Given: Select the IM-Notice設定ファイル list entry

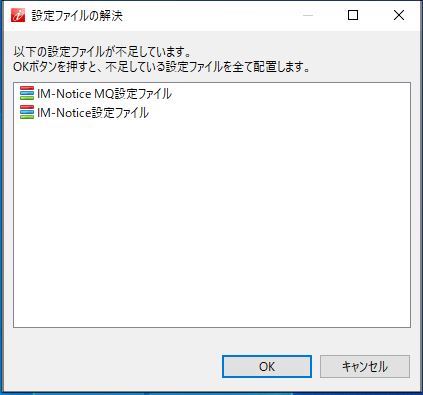Looking at the screenshot, I should click(x=84, y=112).
